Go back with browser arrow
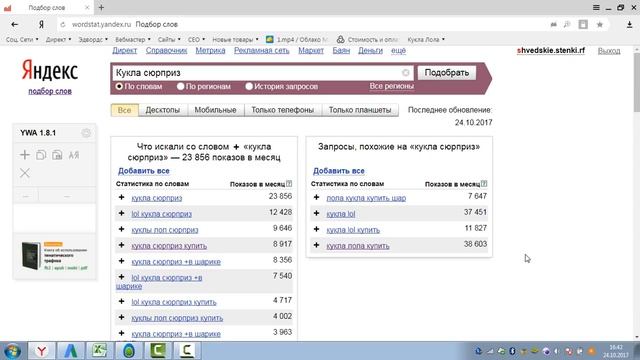 [x=15, y=24]
